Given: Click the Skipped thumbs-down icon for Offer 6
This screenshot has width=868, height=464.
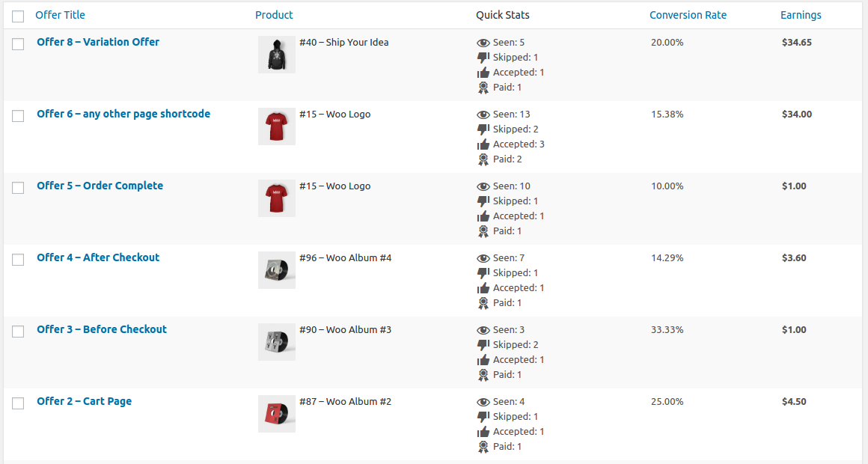Looking at the screenshot, I should click(483, 129).
